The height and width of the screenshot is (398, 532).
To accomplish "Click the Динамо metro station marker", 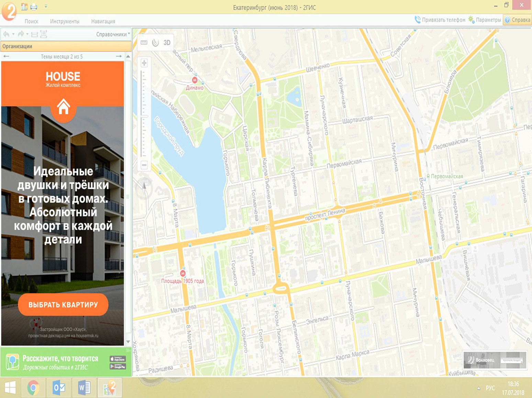I will [x=195, y=80].
